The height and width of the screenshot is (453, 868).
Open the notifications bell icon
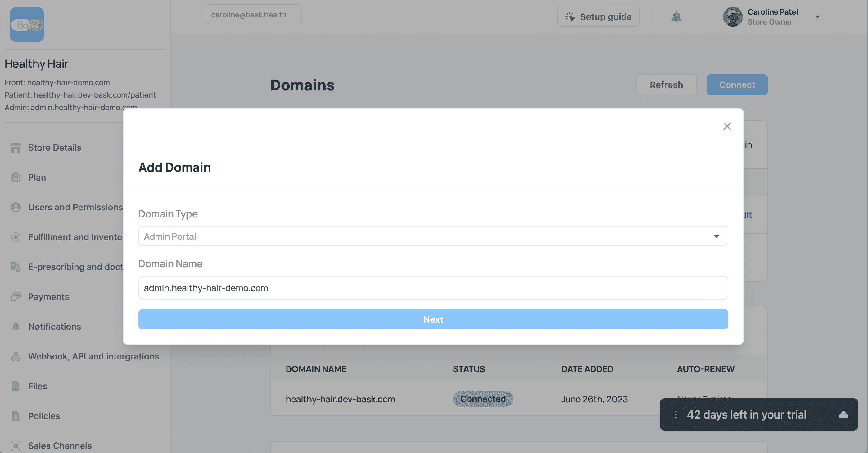coord(676,16)
